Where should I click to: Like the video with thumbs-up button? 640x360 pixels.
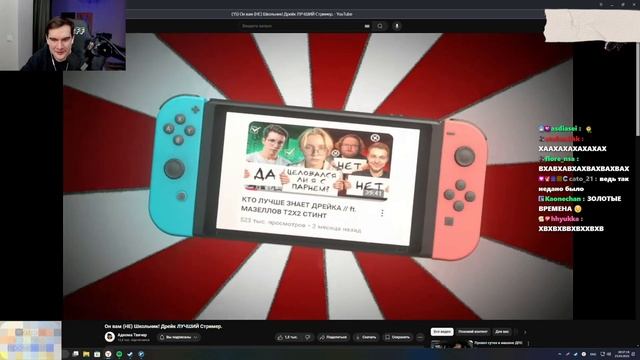coord(288,337)
